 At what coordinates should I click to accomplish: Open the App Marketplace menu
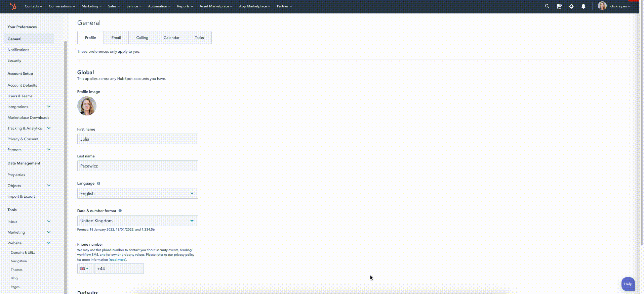point(254,6)
